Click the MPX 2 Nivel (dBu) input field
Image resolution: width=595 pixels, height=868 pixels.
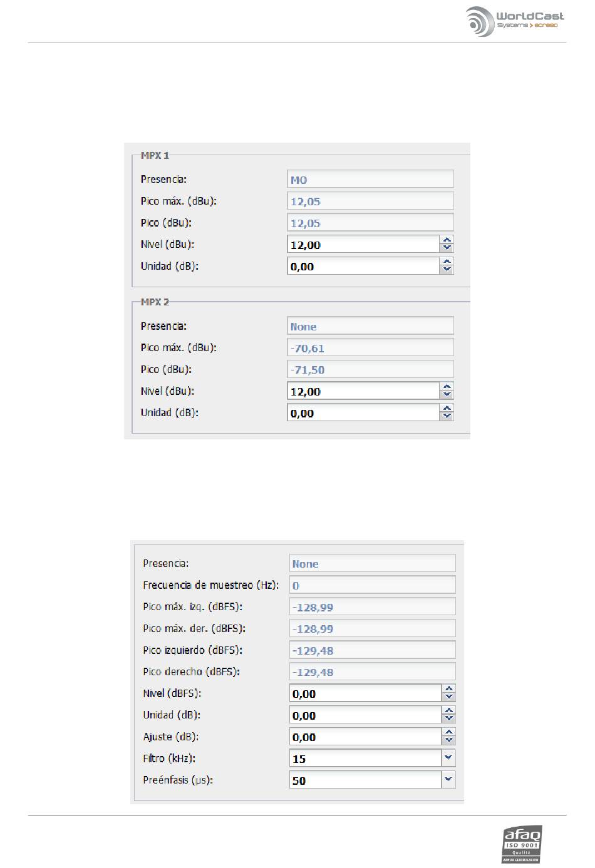[363, 391]
